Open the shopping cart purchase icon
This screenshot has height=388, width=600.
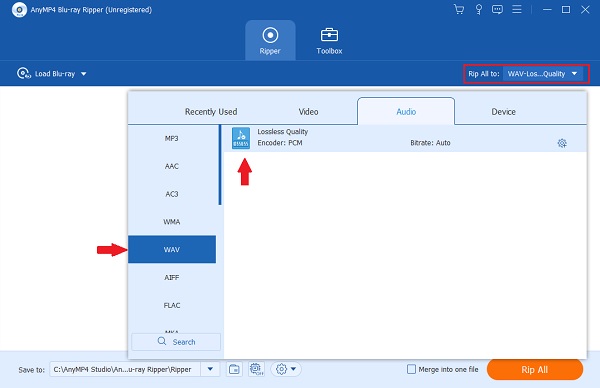pyautogui.click(x=459, y=9)
